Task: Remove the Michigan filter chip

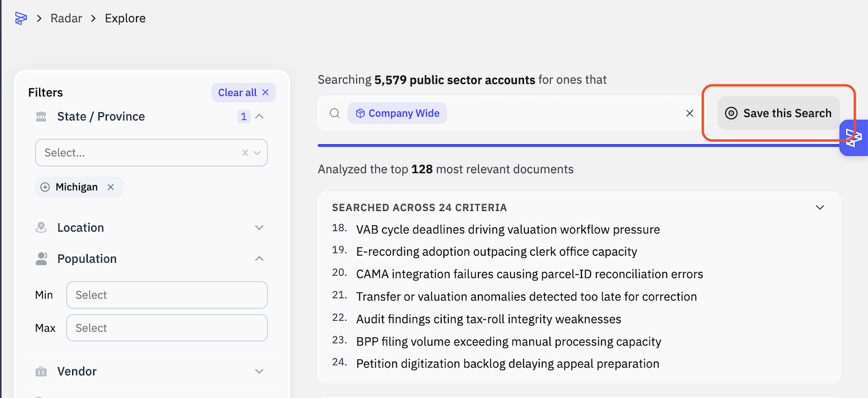Action: (110, 187)
